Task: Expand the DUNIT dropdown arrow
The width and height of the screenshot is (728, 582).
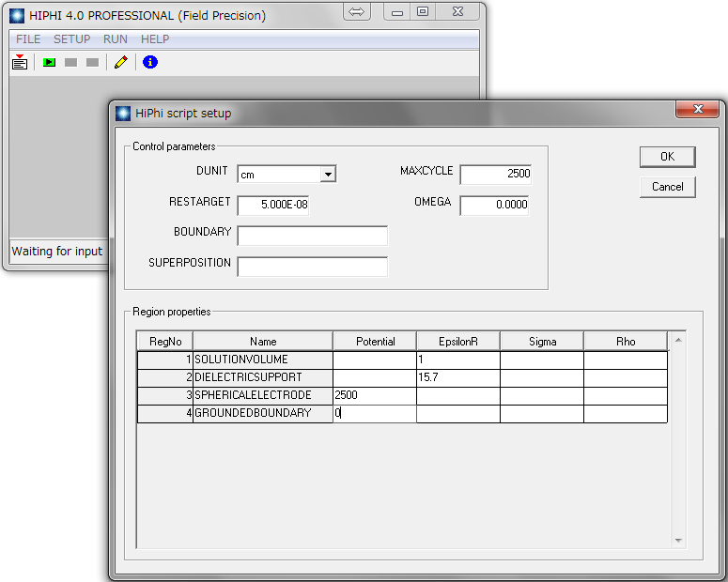Action: coord(328,175)
